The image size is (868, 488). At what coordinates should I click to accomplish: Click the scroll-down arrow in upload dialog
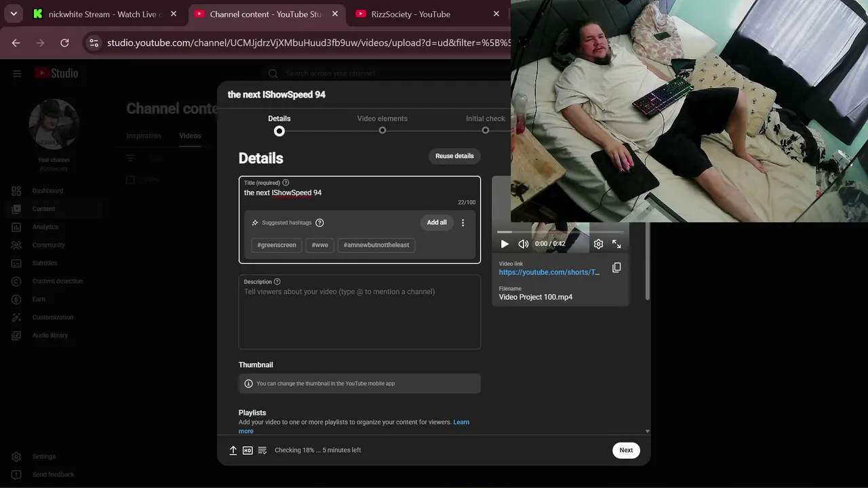tap(648, 431)
